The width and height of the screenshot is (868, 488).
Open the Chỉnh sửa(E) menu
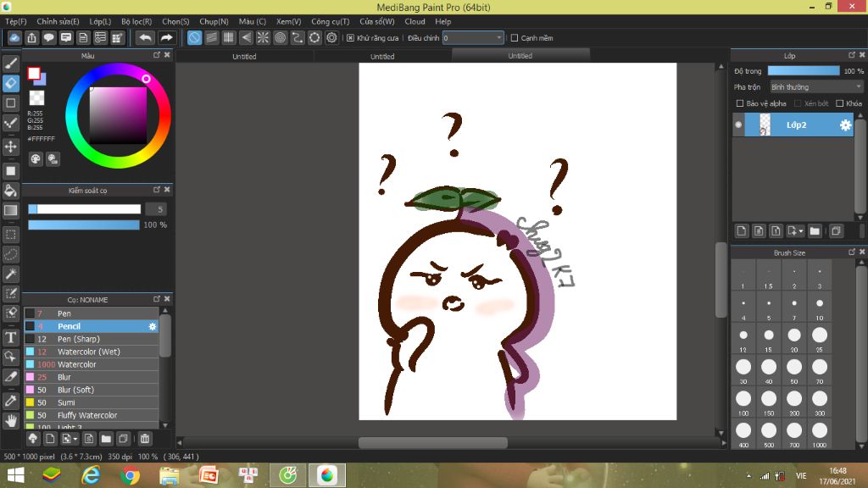point(58,21)
